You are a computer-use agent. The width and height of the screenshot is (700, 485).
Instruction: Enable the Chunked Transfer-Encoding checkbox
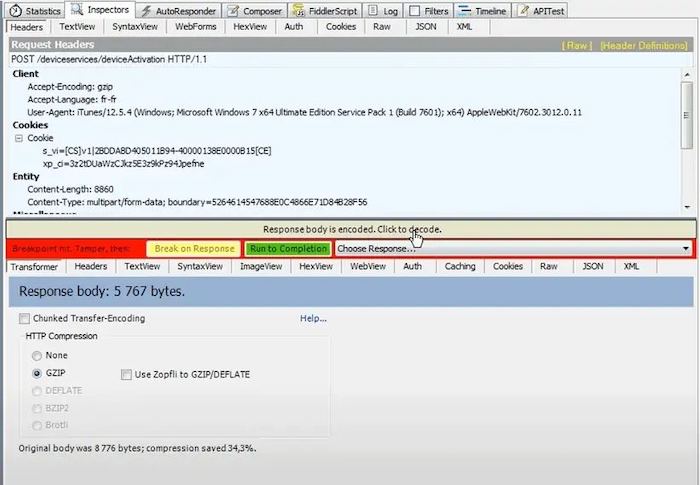click(24, 319)
